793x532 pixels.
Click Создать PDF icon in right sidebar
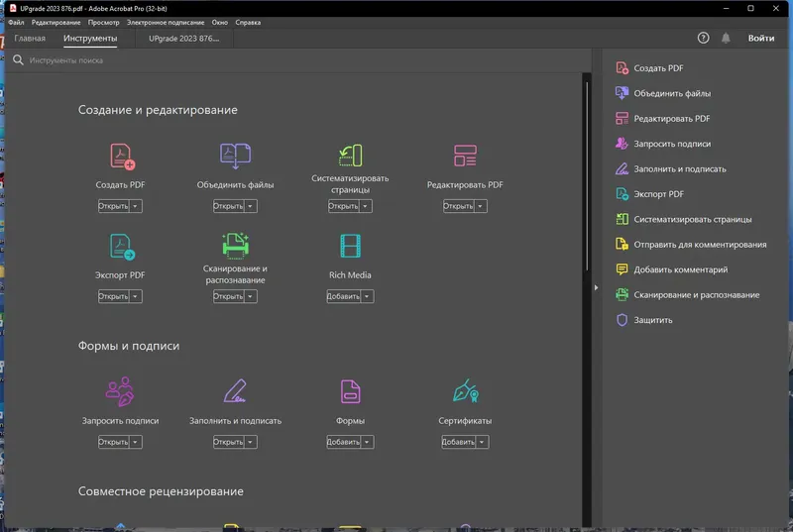pyautogui.click(x=623, y=67)
